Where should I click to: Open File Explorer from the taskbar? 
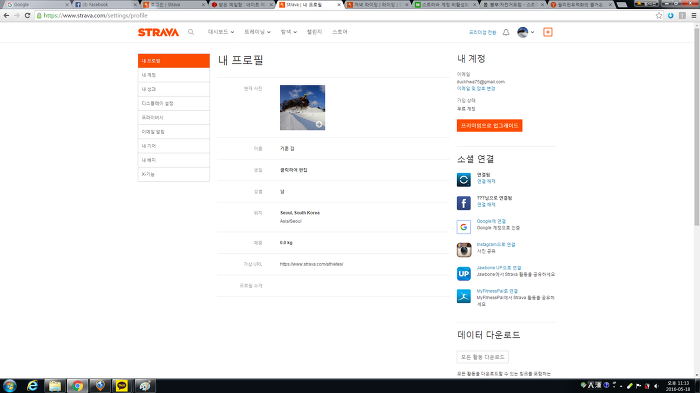pos(54,386)
